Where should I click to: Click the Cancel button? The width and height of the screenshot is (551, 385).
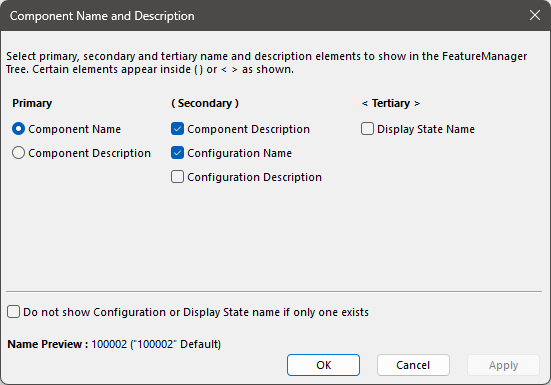click(413, 365)
